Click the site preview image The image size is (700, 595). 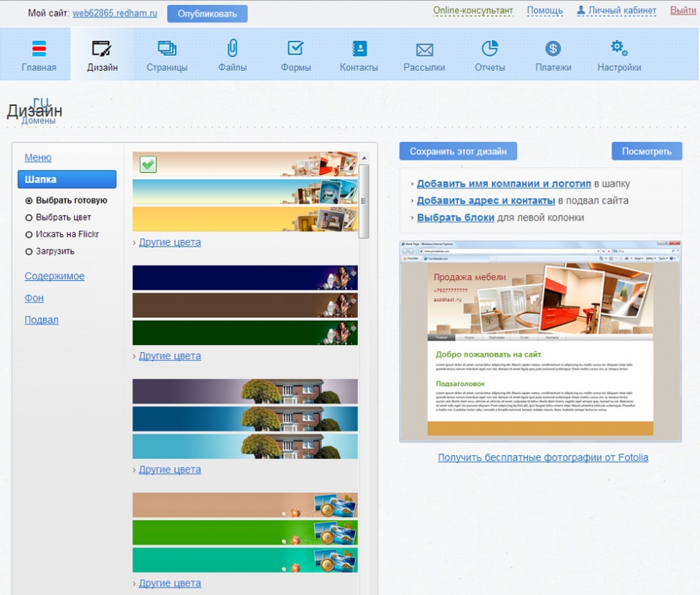point(540,341)
